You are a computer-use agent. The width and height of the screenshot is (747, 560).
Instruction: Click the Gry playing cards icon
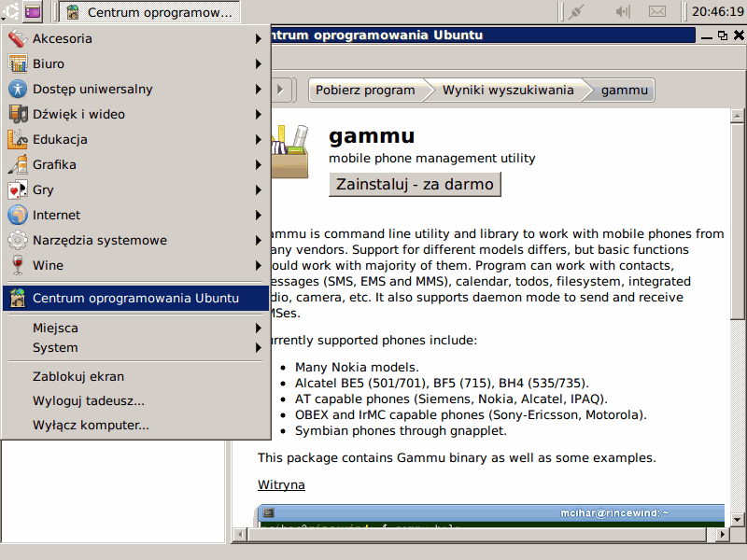point(18,190)
